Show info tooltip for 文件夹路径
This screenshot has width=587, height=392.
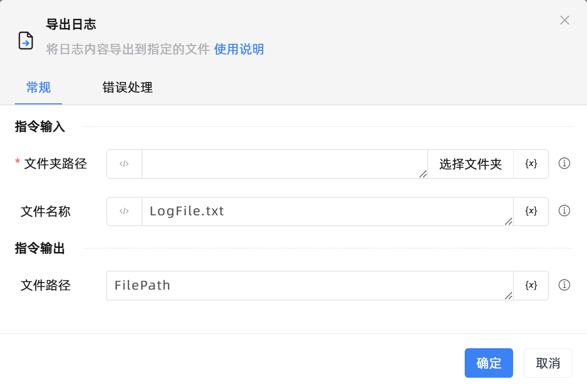pos(564,163)
